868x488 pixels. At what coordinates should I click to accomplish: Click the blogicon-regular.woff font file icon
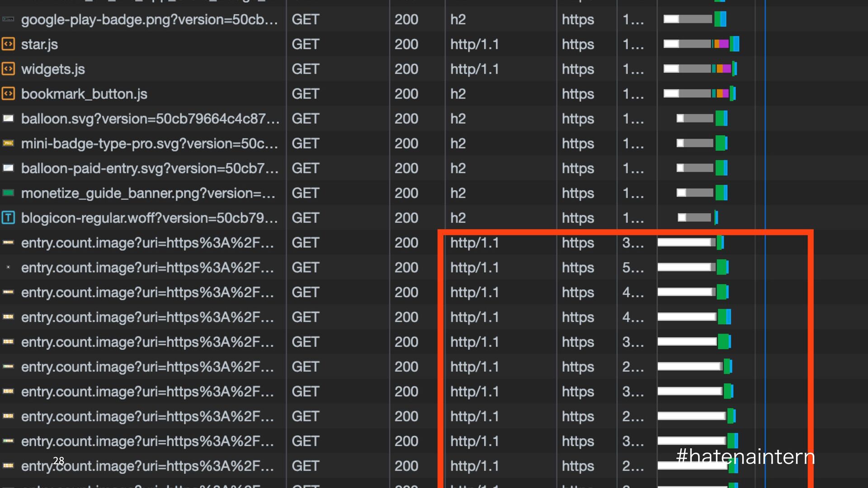click(x=8, y=218)
